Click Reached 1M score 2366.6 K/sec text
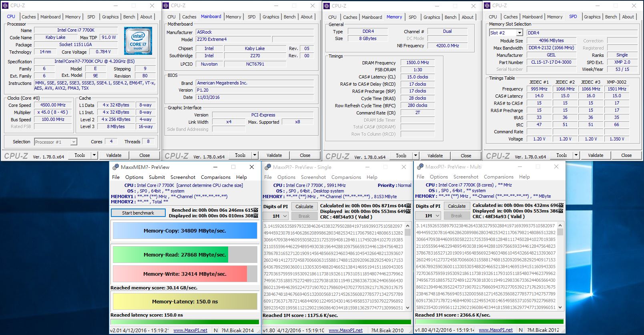 (x=453, y=315)
